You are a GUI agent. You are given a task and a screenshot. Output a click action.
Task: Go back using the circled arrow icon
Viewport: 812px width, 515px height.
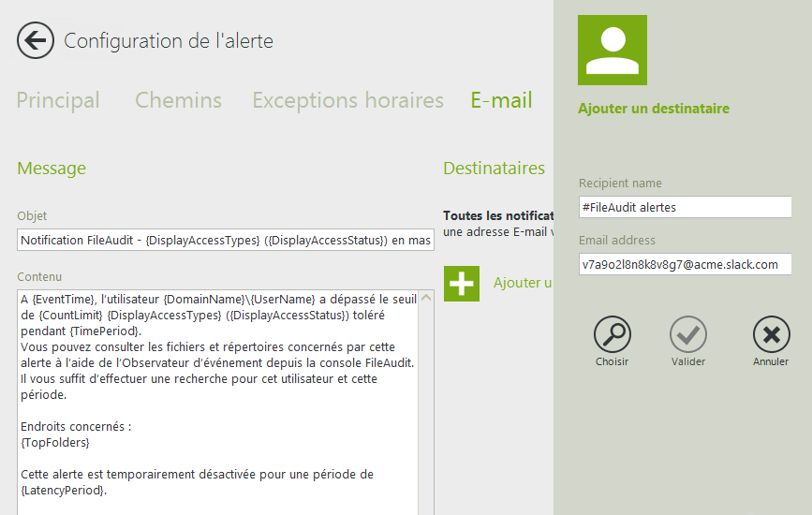[36, 40]
